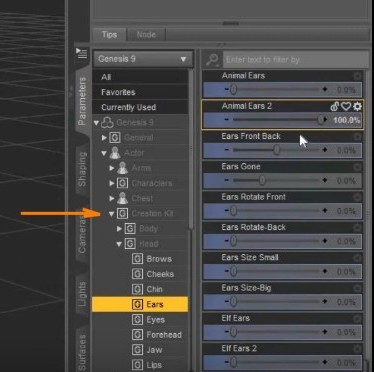Select the Currently Used filter
The width and height of the screenshot is (374, 372).
[x=140, y=107]
